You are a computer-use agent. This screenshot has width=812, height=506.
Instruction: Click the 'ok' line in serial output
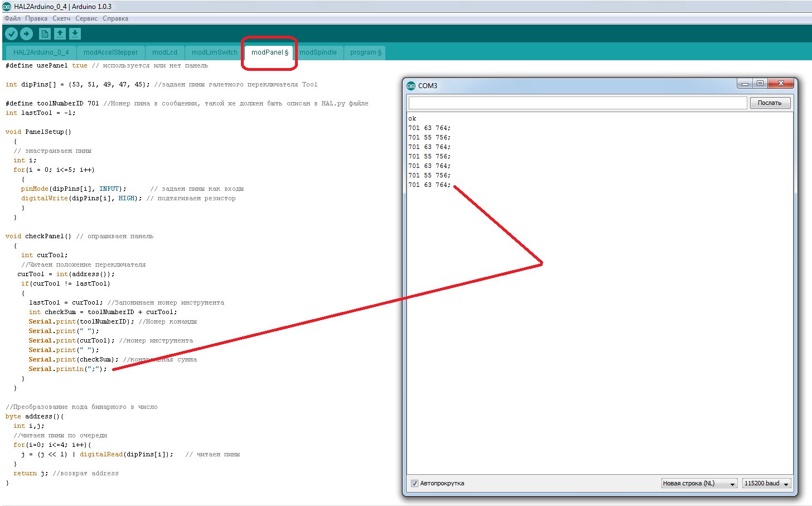pyautogui.click(x=412, y=118)
